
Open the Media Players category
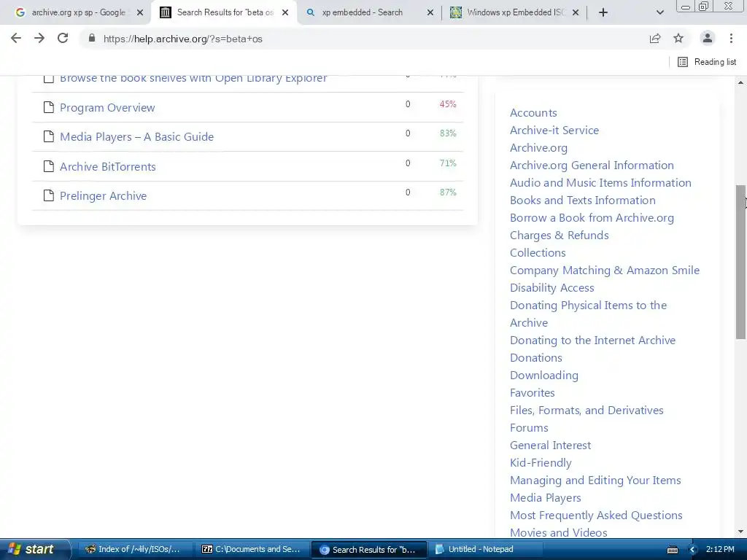[546, 498]
